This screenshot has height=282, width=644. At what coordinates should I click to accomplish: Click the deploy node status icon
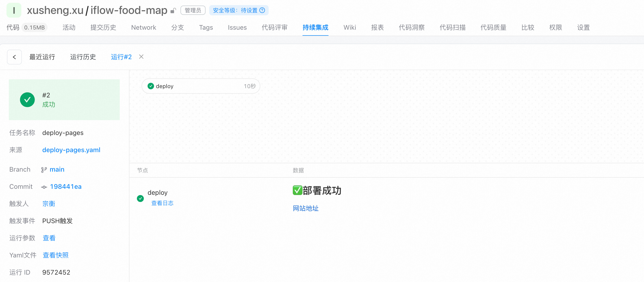click(x=140, y=198)
